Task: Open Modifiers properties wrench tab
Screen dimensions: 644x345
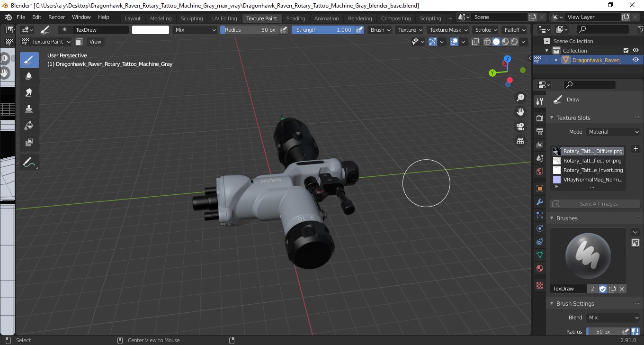Action: point(539,202)
